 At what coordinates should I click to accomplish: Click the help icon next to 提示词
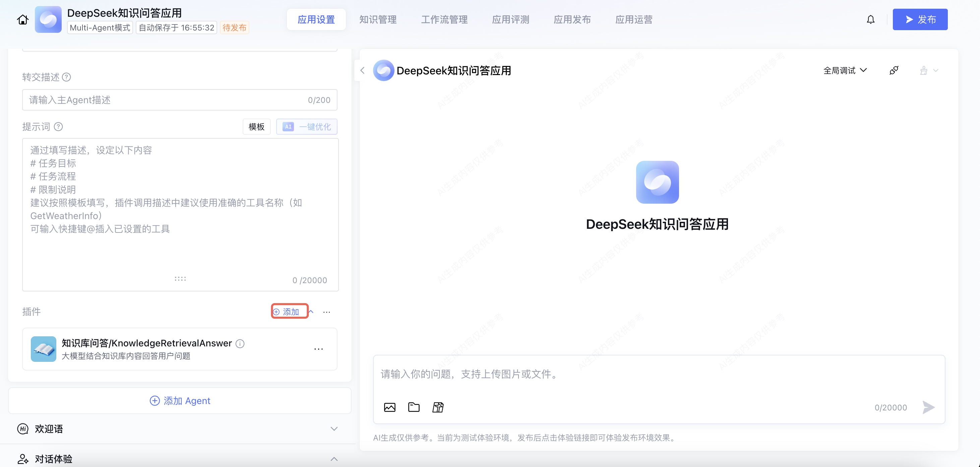tap(58, 127)
